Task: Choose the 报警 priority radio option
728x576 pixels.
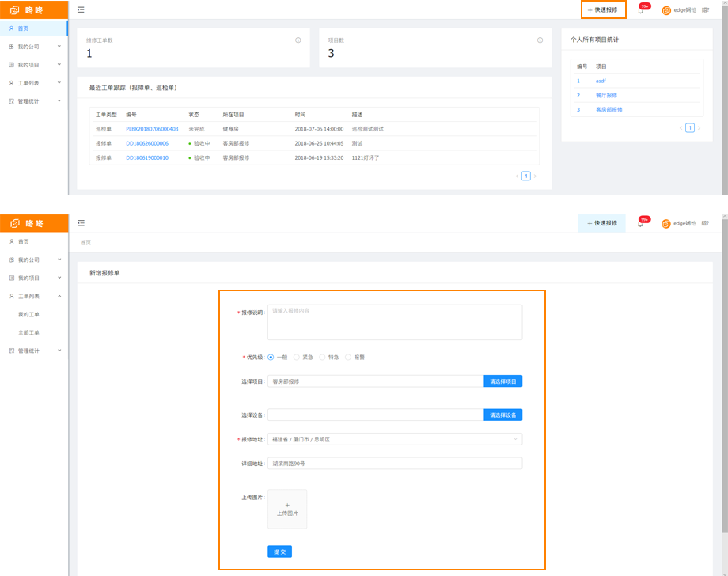Action: click(348, 358)
